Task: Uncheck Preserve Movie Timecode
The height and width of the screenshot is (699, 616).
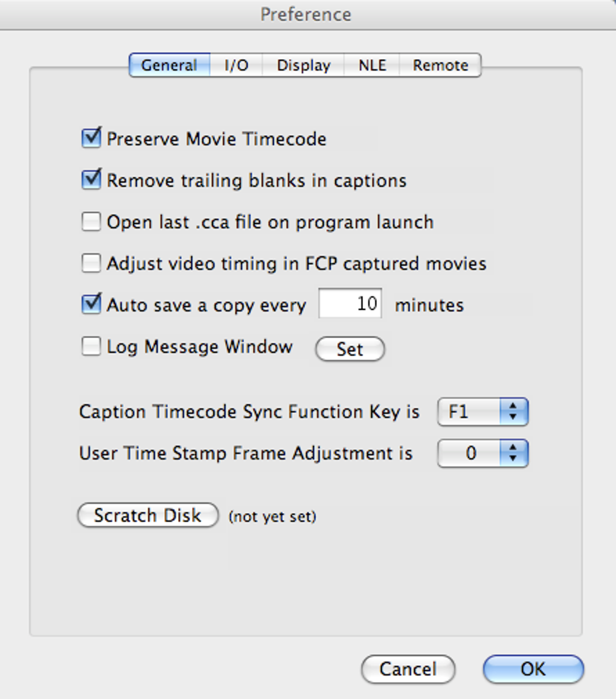Action: coord(91,138)
